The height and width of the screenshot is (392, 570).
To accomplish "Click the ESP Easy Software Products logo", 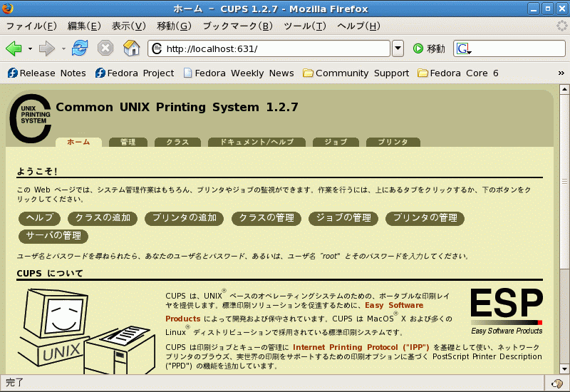I will click(x=507, y=312).
